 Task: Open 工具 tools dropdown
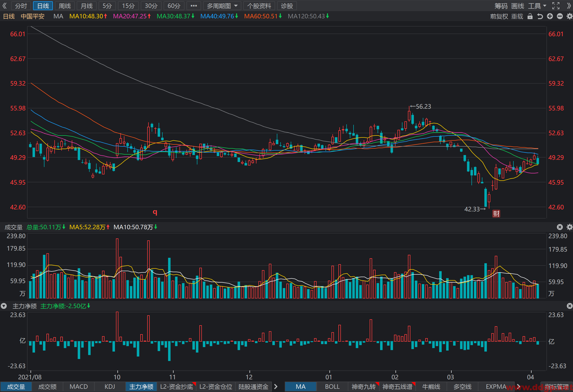tap(537, 6)
